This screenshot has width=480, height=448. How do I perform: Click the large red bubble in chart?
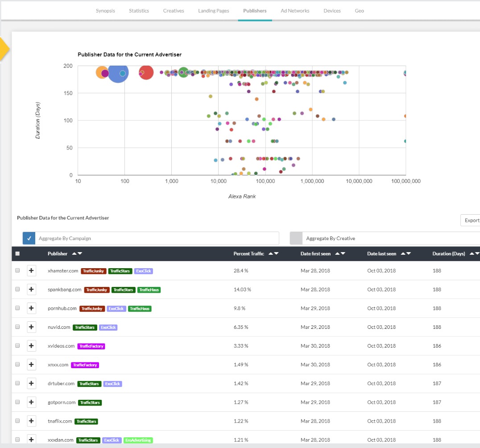[x=147, y=72]
